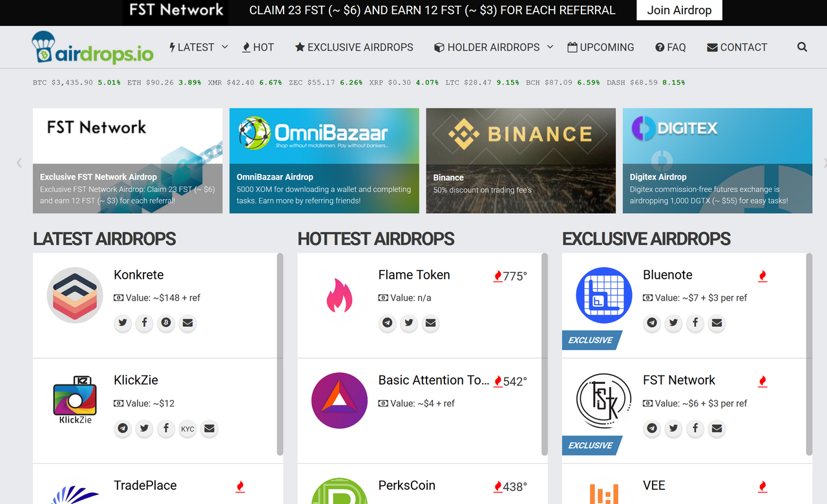Screen dimensions: 827x504
Task: Open the HOT menu item
Action: pos(258,47)
